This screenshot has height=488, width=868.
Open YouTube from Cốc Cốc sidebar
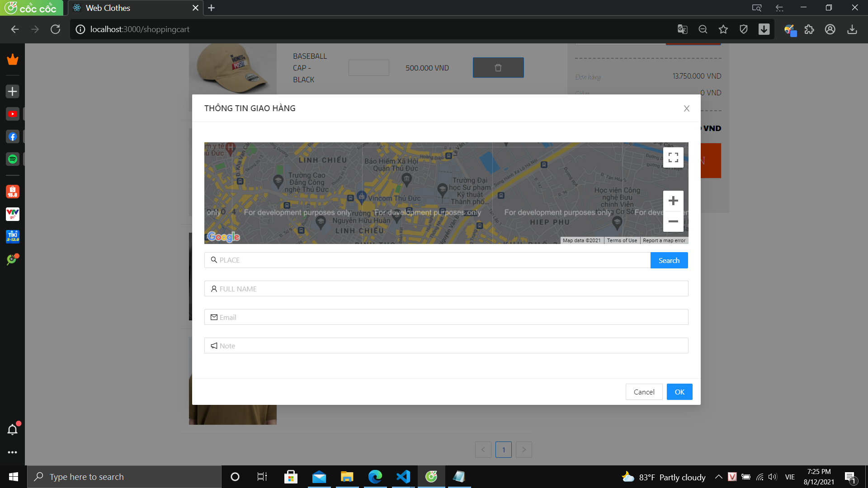13,114
